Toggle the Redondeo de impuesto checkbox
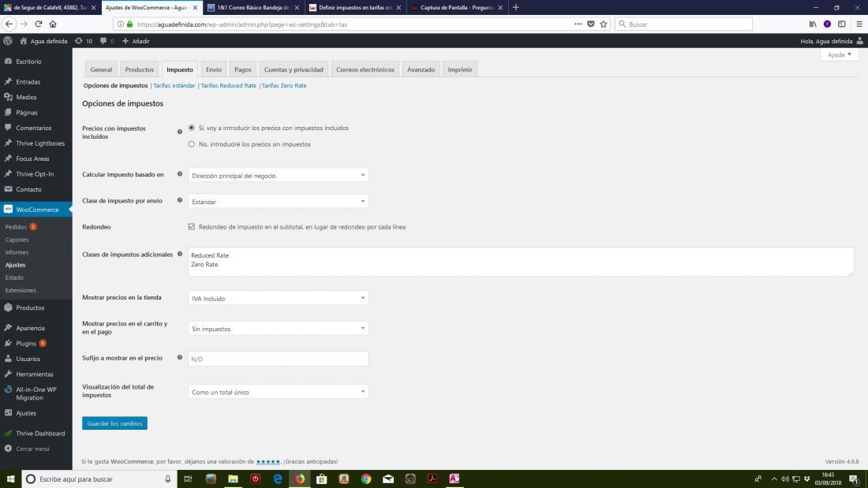 point(192,226)
